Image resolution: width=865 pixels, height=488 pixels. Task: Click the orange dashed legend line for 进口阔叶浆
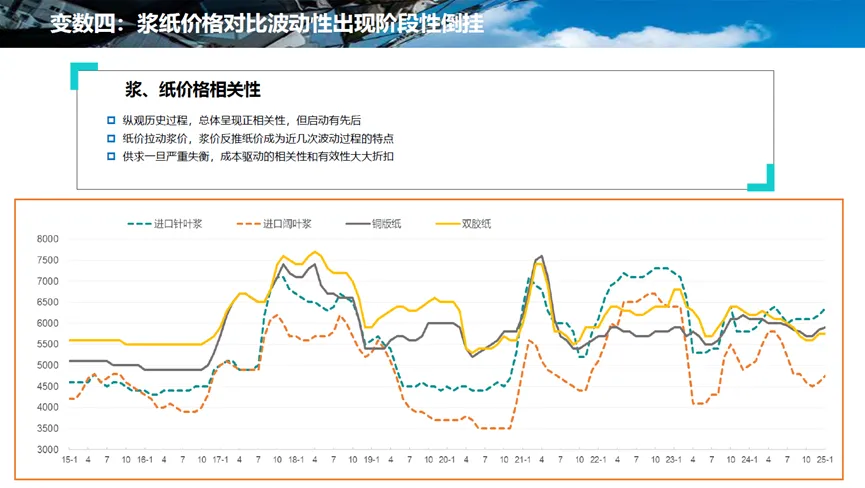click(248, 224)
